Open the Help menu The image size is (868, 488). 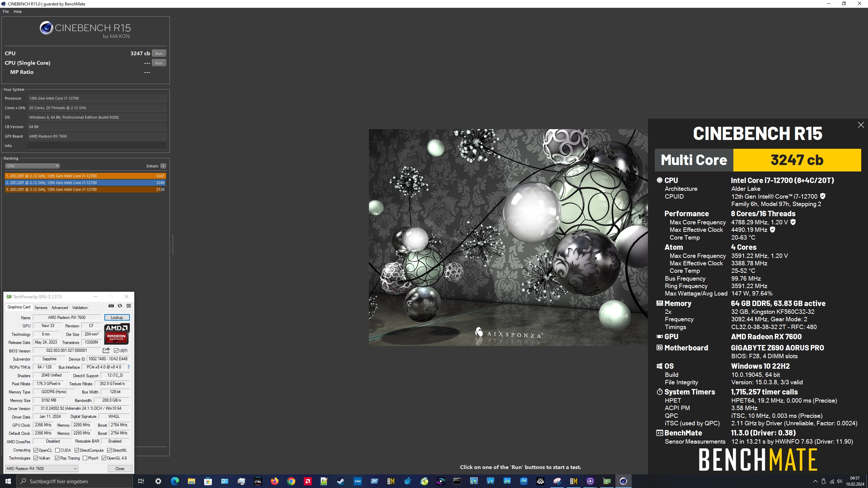point(18,12)
